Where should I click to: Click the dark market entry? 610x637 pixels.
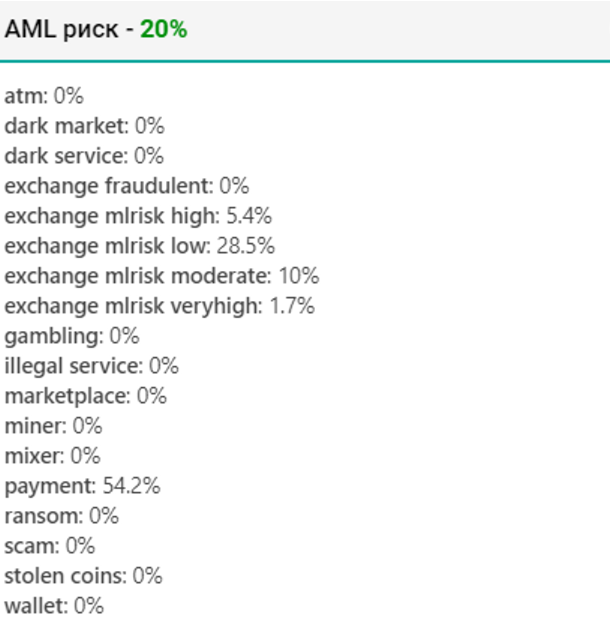(84, 126)
